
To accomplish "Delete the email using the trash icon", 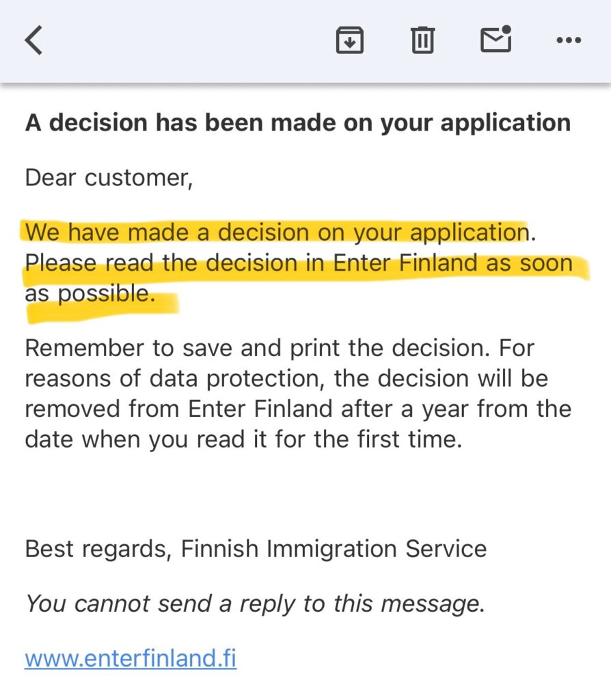I will (422, 40).
